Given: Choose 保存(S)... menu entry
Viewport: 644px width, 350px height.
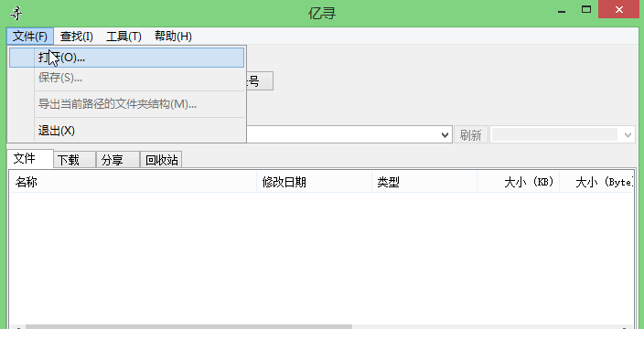Looking at the screenshot, I should (126, 78).
